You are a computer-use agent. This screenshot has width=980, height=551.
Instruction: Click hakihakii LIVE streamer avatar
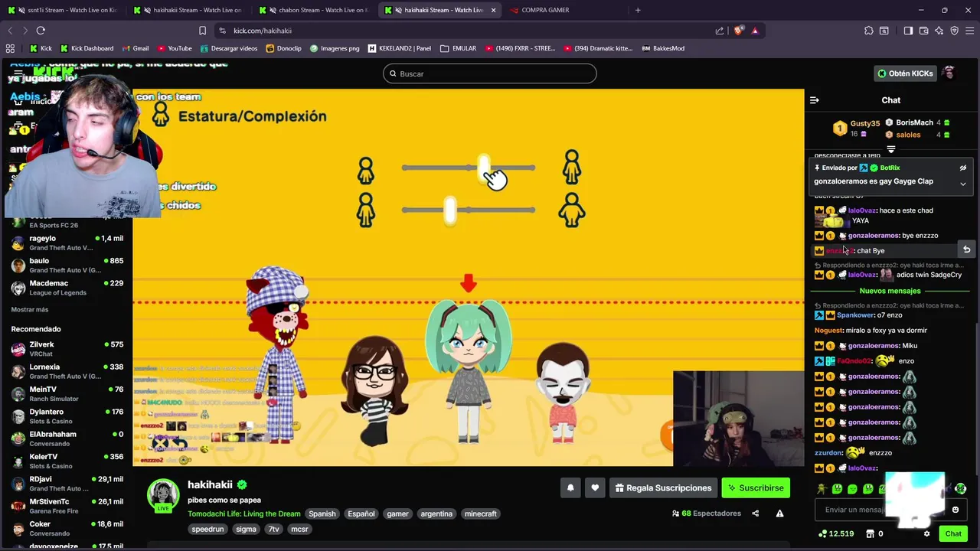[163, 496]
